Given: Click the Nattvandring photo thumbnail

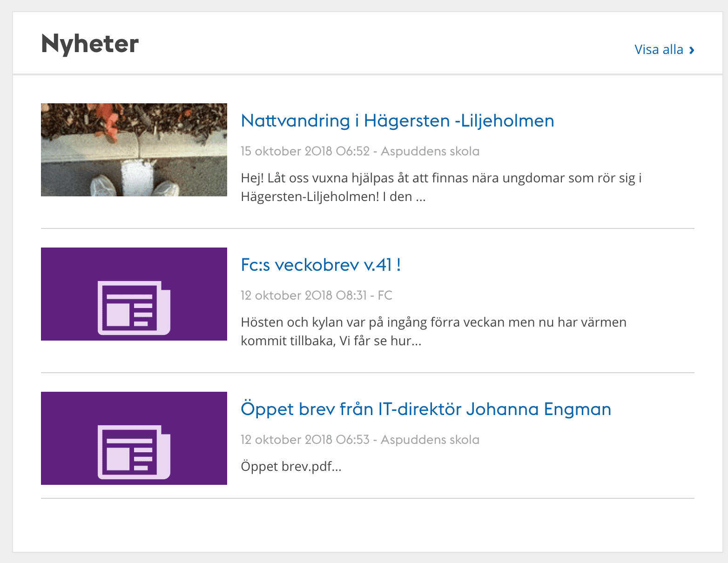Looking at the screenshot, I should click(x=134, y=150).
